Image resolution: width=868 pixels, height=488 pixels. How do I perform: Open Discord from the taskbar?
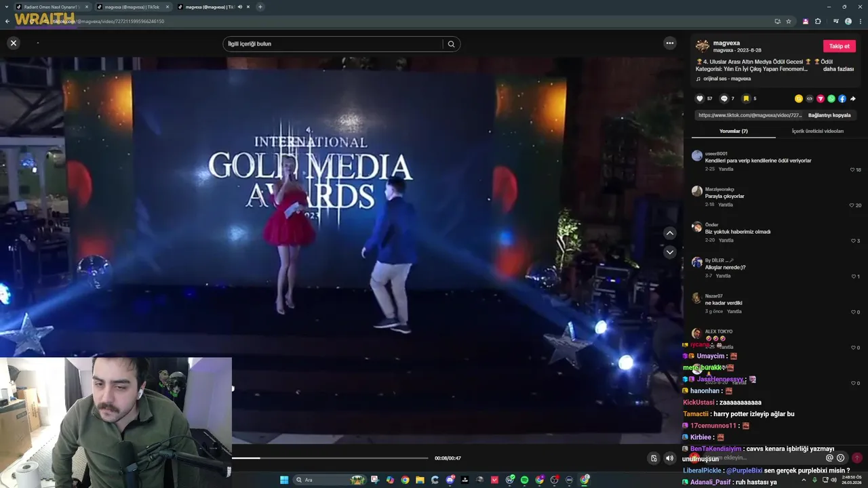pos(450,480)
